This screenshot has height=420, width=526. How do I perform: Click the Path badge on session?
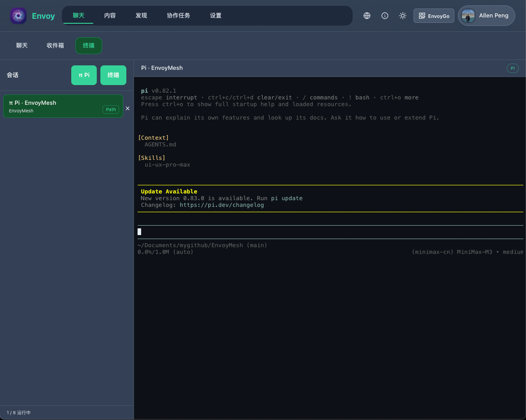point(111,110)
